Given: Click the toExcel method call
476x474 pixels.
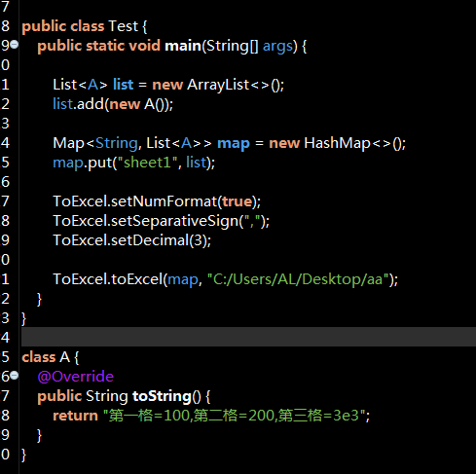Looking at the screenshot, I should pos(137,279).
